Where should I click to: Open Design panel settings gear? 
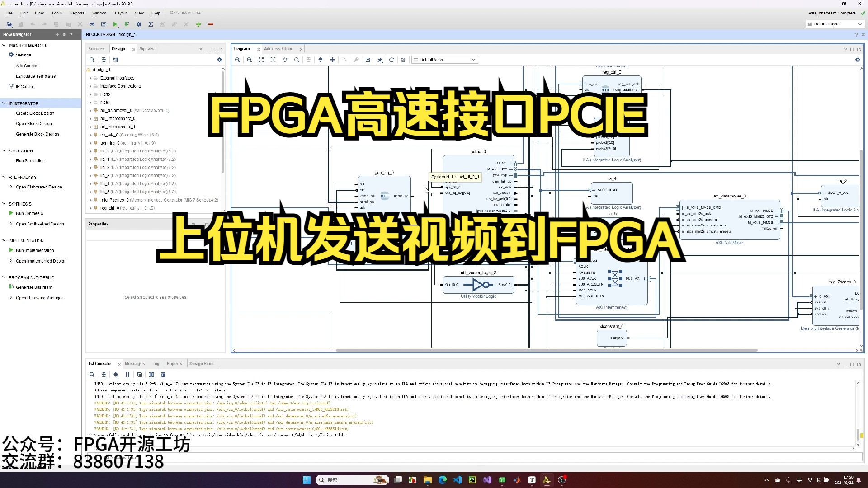tap(219, 60)
